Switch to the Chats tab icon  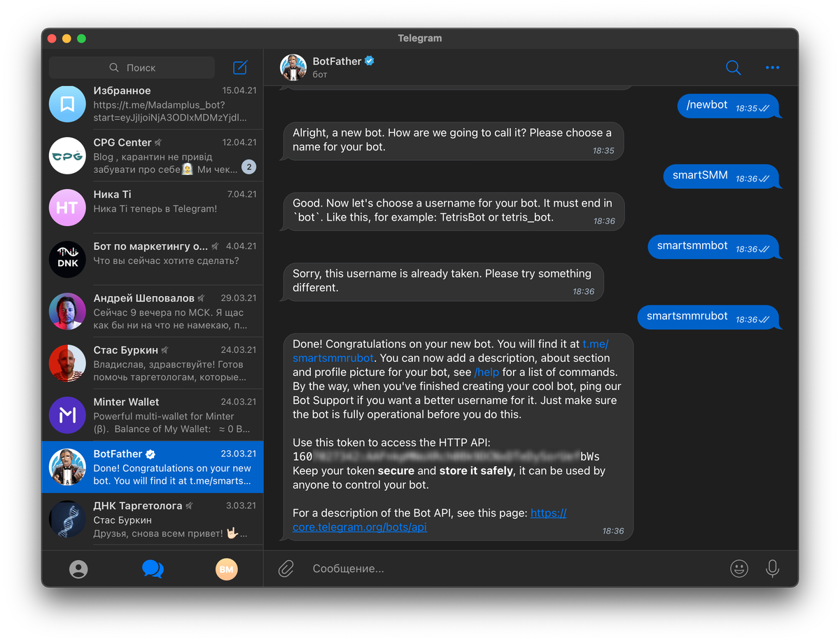point(153,568)
